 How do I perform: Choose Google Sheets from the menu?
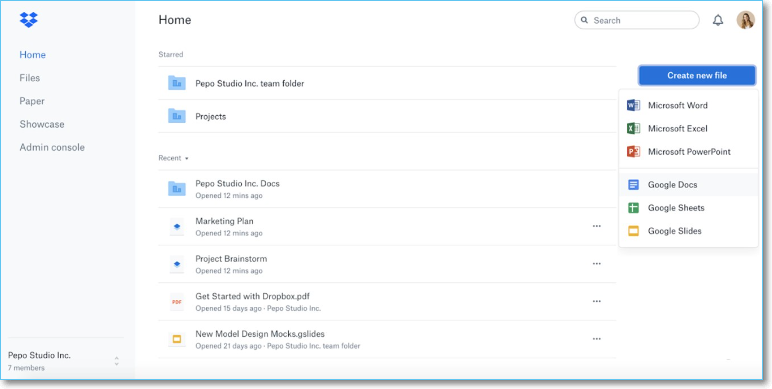688,208
